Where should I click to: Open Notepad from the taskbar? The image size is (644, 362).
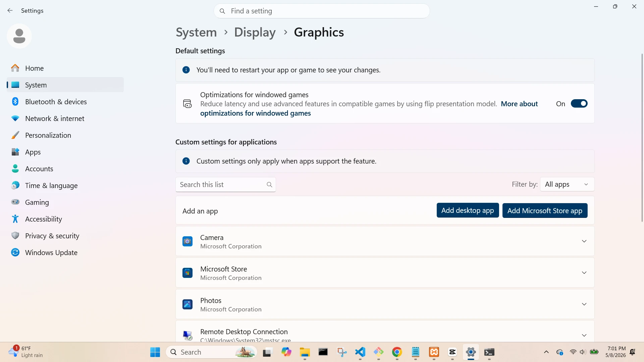click(415, 352)
